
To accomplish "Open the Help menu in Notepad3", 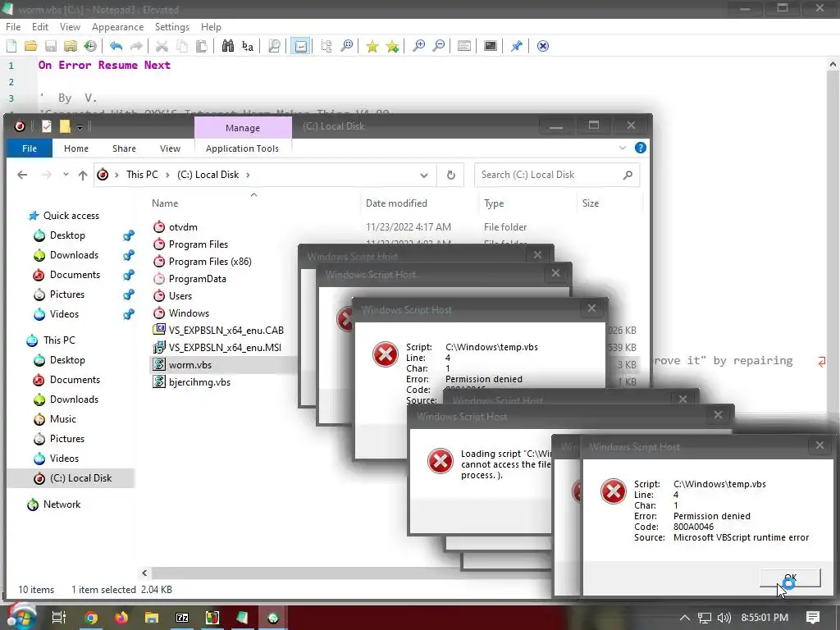I will pyautogui.click(x=211, y=27).
